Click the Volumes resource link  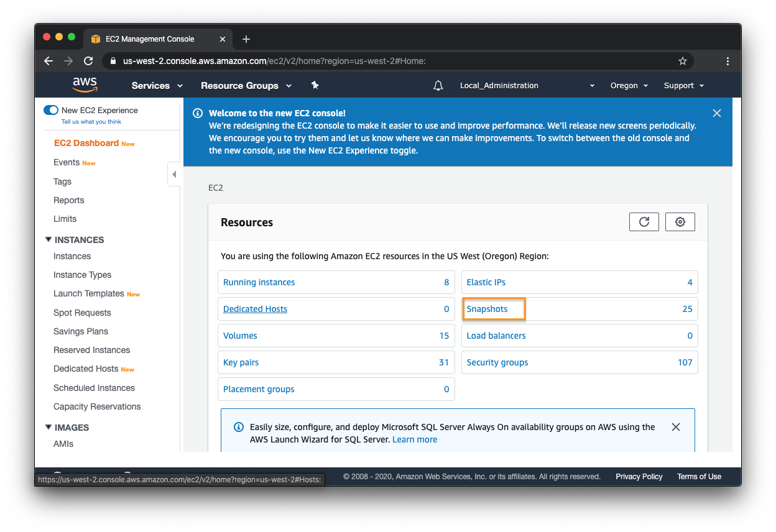click(x=240, y=336)
